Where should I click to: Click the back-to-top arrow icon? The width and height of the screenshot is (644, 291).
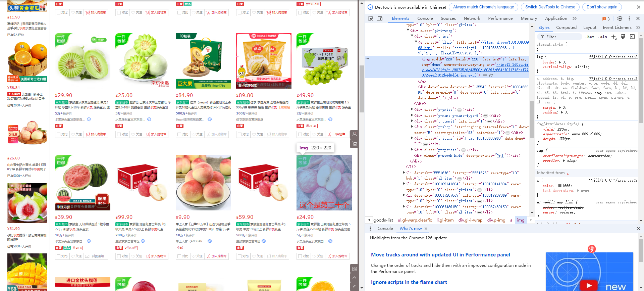point(354,278)
